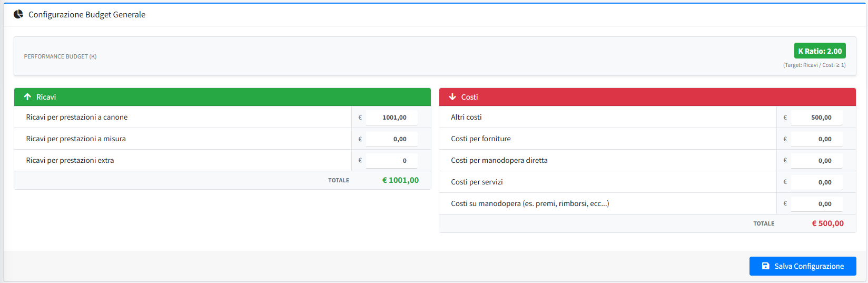Click the Configurazione Budget Generale title
The height and width of the screenshot is (283, 868).
tap(87, 15)
